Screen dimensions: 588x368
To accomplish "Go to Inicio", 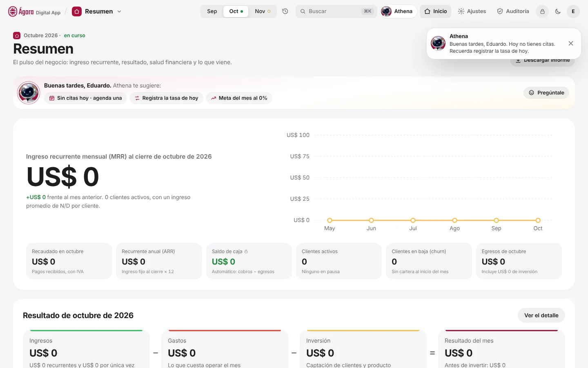I will pos(435,11).
